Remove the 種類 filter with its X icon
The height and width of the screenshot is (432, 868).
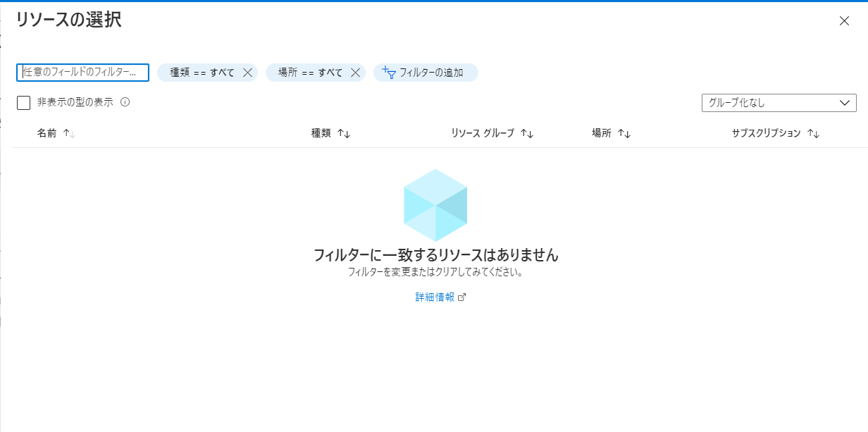click(247, 73)
